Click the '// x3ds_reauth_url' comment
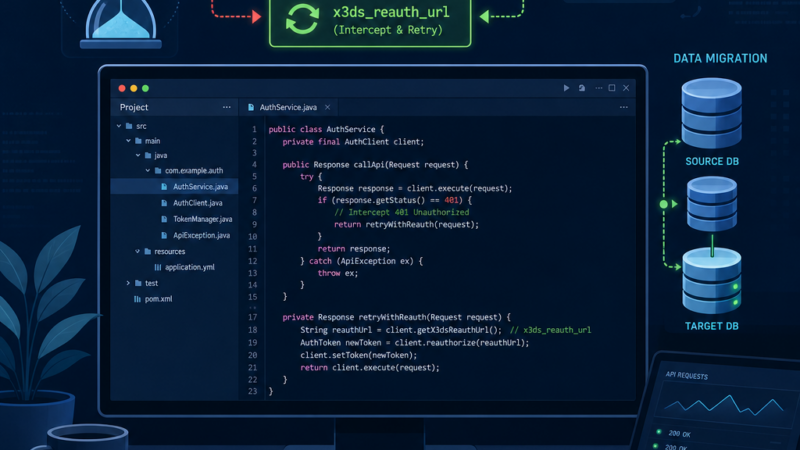 pos(551,330)
